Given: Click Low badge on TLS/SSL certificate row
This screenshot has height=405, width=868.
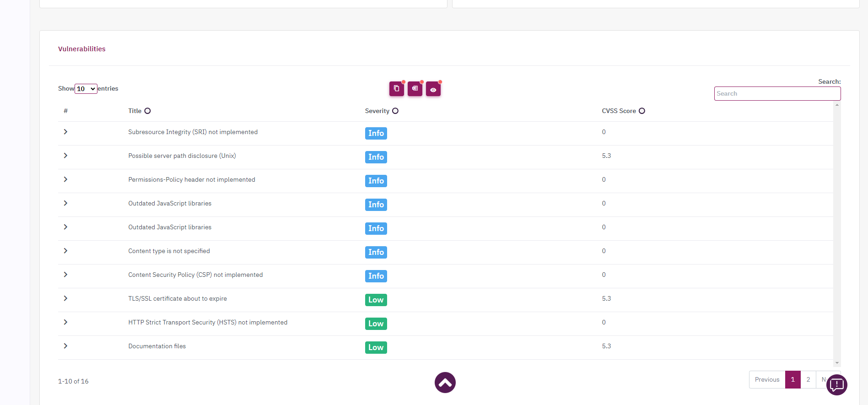Looking at the screenshot, I should tap(376, 300).
